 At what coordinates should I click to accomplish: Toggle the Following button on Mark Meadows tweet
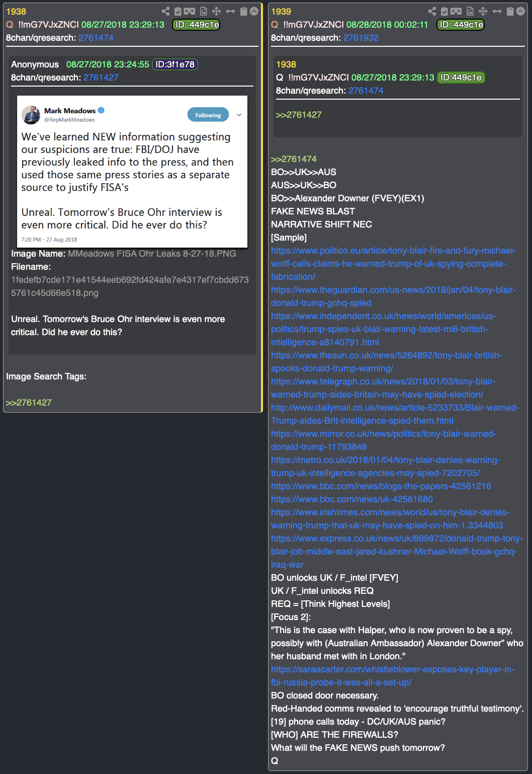pyautogui.click(x=208, y=115)
